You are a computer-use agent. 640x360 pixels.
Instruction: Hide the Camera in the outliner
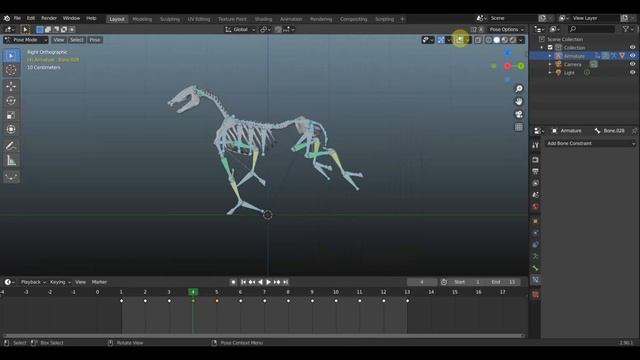pyautogui.click(x=632, y=64)
